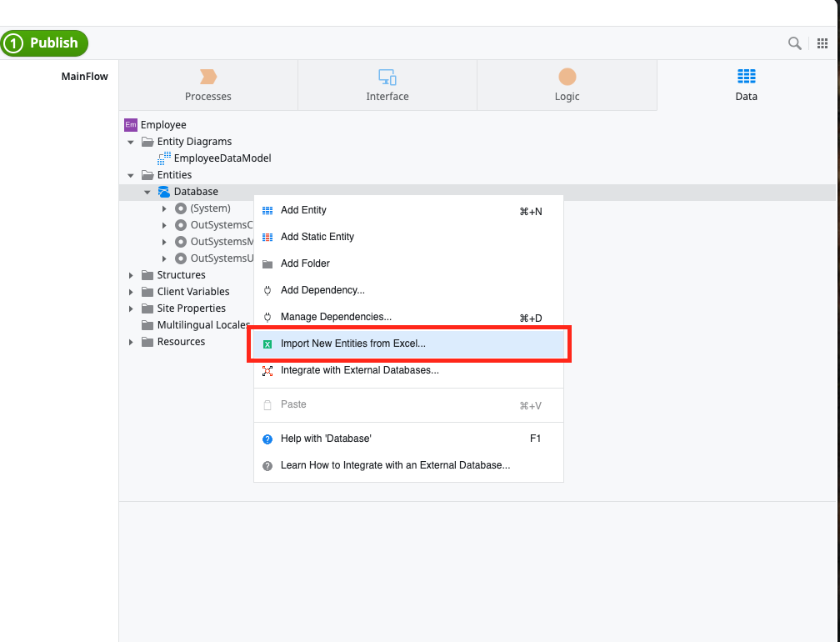
Task: Select the Multilingual Locales folder icon
Action: point(147,324)
